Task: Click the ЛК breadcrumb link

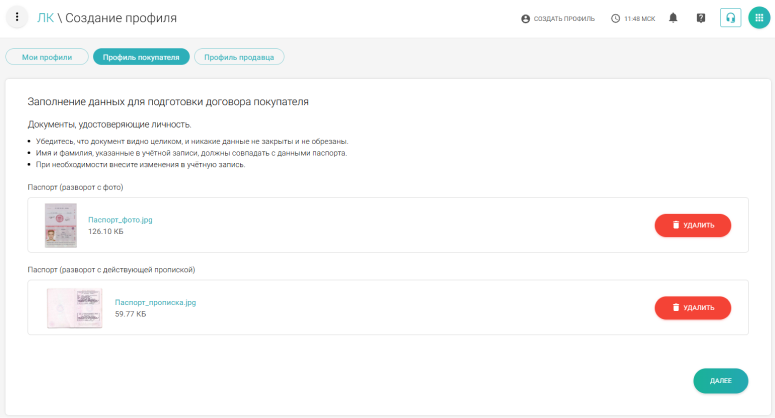Action: 46,18
